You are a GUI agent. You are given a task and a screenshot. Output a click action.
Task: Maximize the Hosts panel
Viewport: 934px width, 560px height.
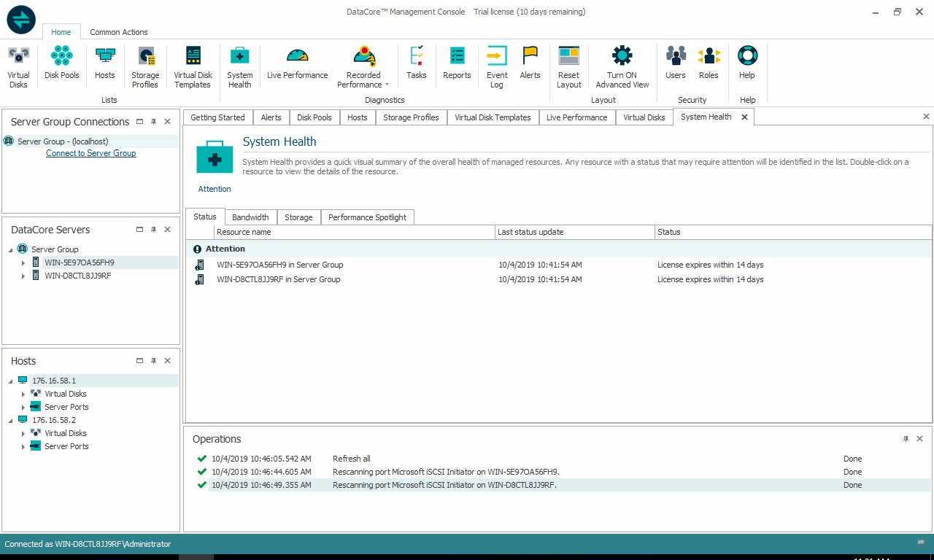(x=140, y=361)
